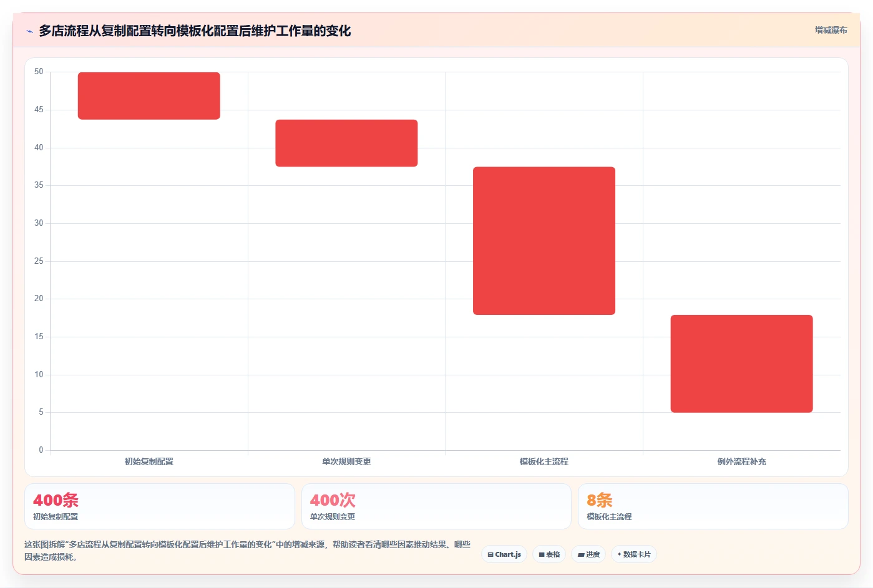Open the 400条 初始复制配置 data card

tap(160, 506)
